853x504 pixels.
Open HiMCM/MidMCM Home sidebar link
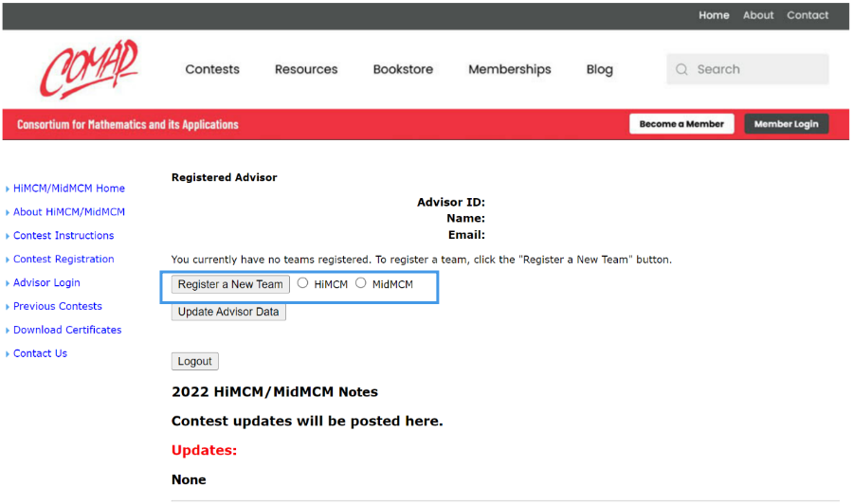click(69, 189)
